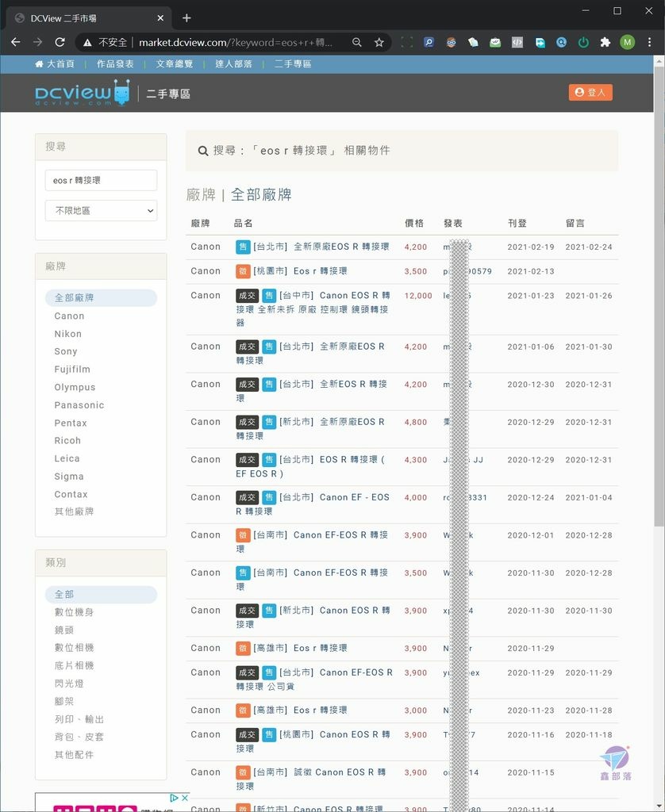665x812 pixels.
Task: Click the 登入 login button
Action: (x=590, y=92)
